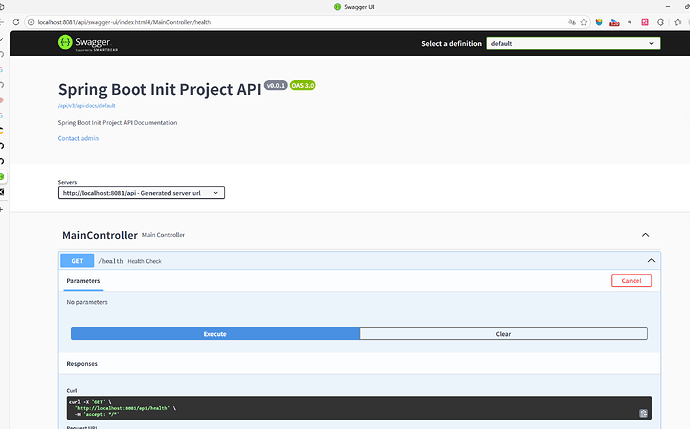This screenshot has height=429, width=690.
Task: Open the extensions puzzle icon
Action: 661,22
